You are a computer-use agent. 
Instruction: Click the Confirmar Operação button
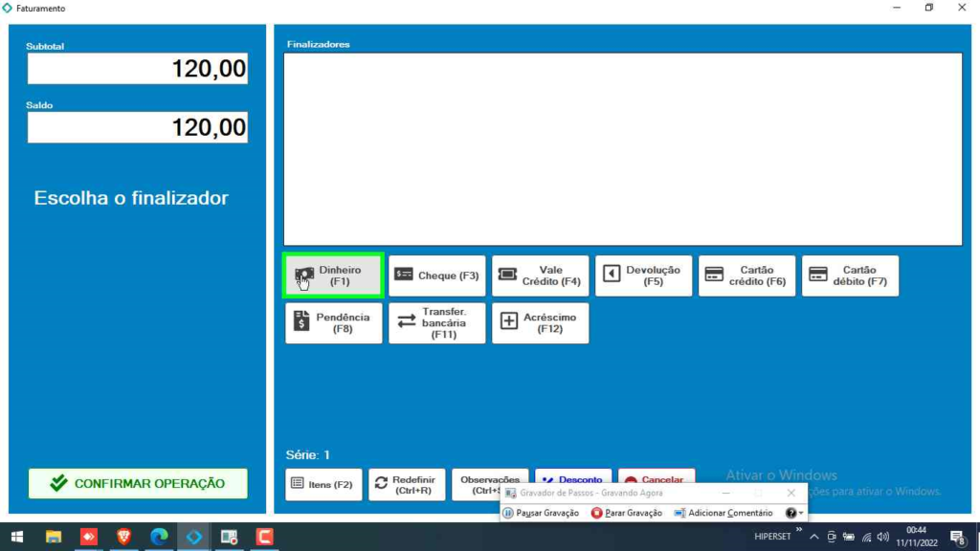tap(138, 483)
